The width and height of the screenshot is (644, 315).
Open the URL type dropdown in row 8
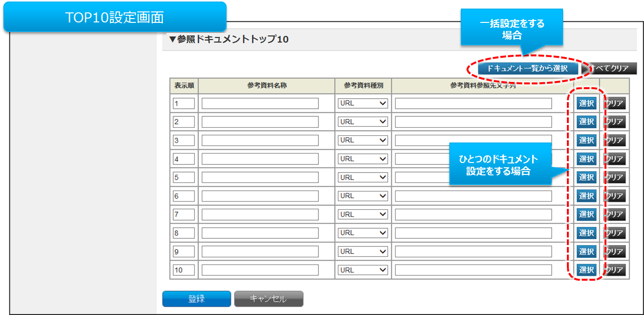coord(363,233)
